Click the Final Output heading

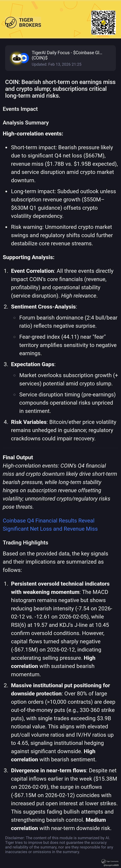[18, 457]
